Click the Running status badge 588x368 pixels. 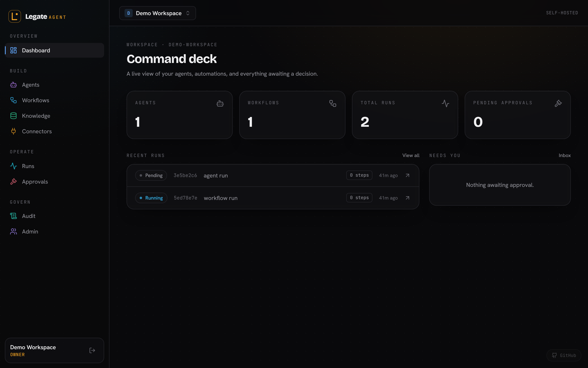coord(151,198)
